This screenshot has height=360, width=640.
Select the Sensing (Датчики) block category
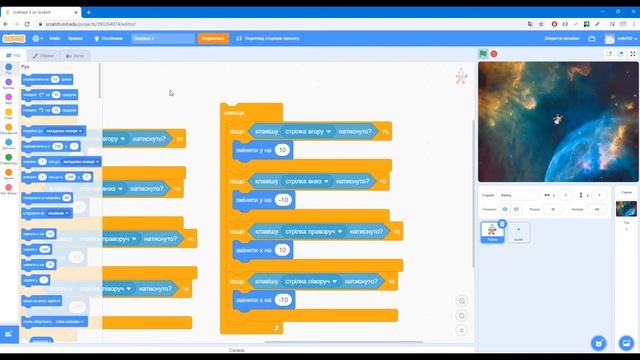click(x=9, y=144)
